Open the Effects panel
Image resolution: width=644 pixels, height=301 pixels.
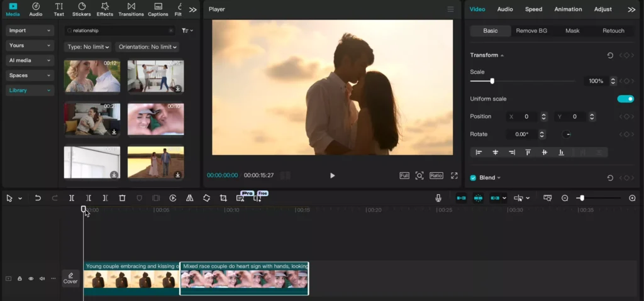[x=105, y=9]
